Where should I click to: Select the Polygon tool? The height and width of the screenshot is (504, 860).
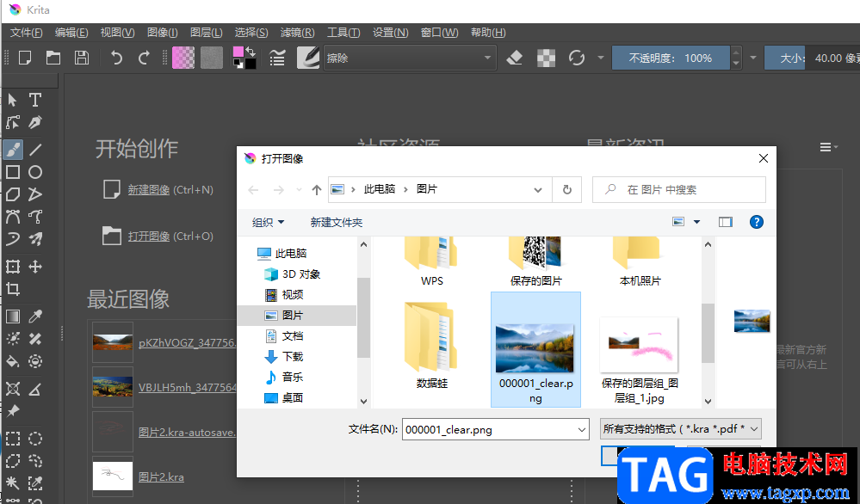[13, 194]
